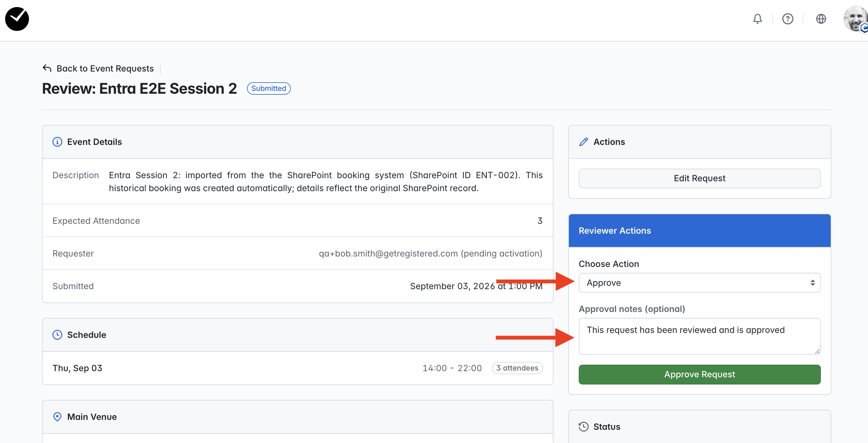This screenshot has width=868, height=443.
Task: Click the Submitted status badge
Action: 269,88
